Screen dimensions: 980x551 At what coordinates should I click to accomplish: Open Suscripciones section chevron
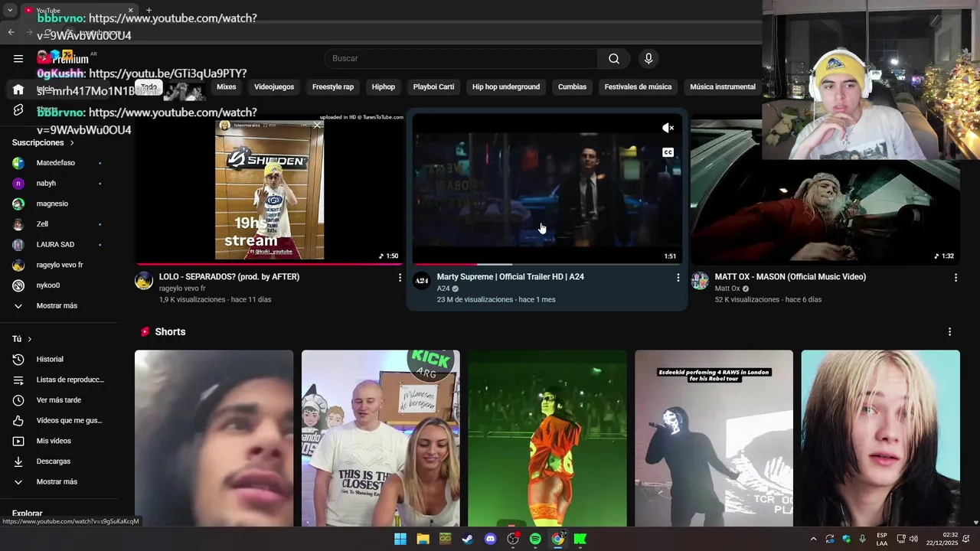click(x=72, y=142)
